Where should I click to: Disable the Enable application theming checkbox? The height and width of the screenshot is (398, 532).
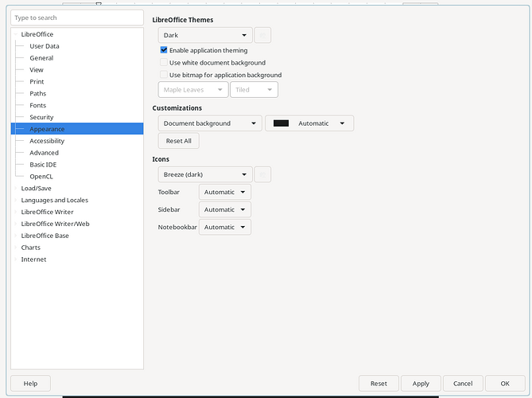[x=164, y=50]
